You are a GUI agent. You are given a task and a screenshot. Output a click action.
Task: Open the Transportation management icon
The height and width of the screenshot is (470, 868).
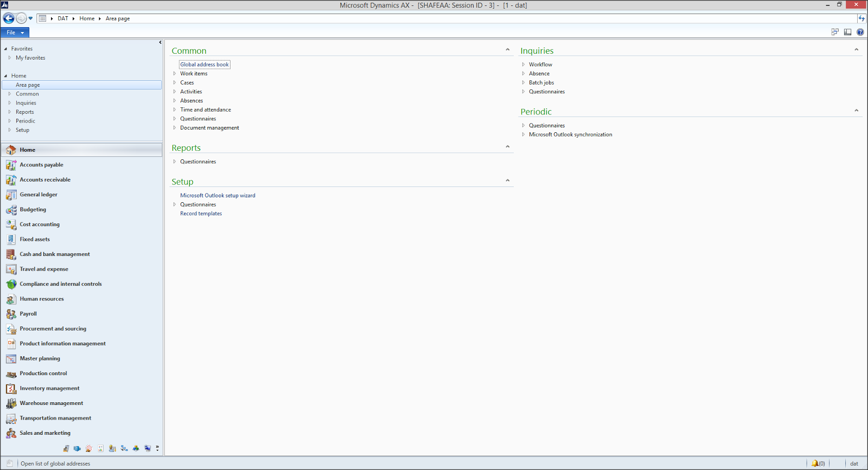(11, 418)
